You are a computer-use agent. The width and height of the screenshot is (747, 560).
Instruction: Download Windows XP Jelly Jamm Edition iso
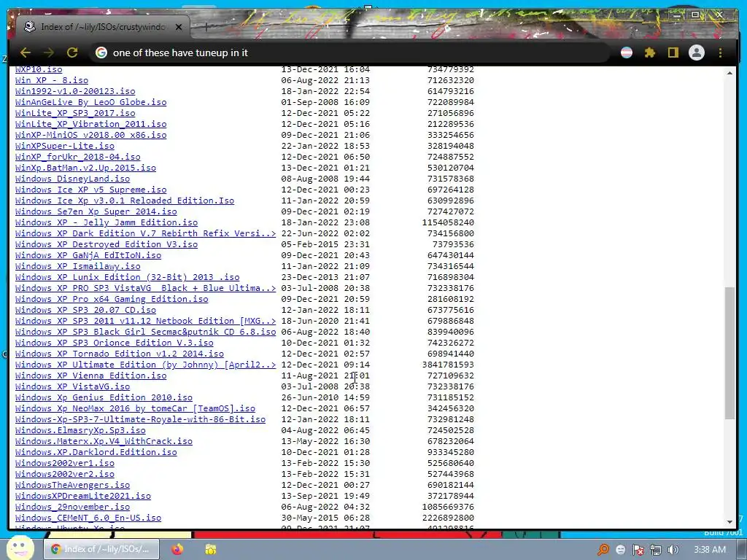tap(107, 223)
